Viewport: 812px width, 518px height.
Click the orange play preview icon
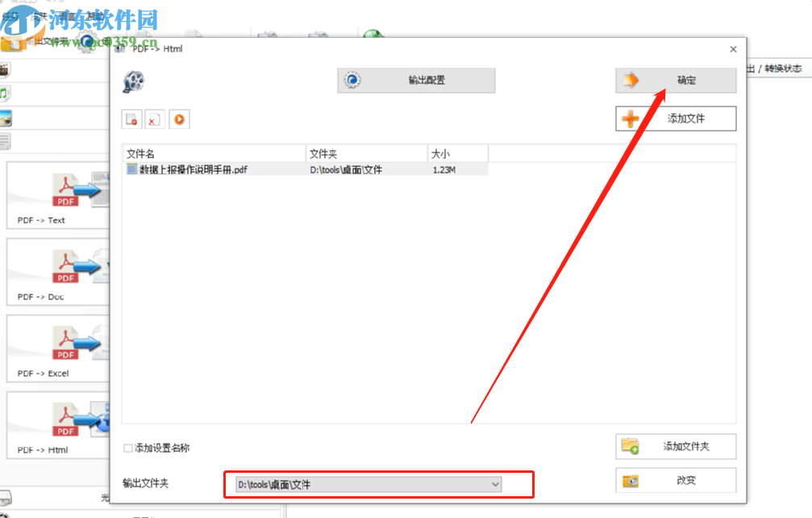(179, 119)
